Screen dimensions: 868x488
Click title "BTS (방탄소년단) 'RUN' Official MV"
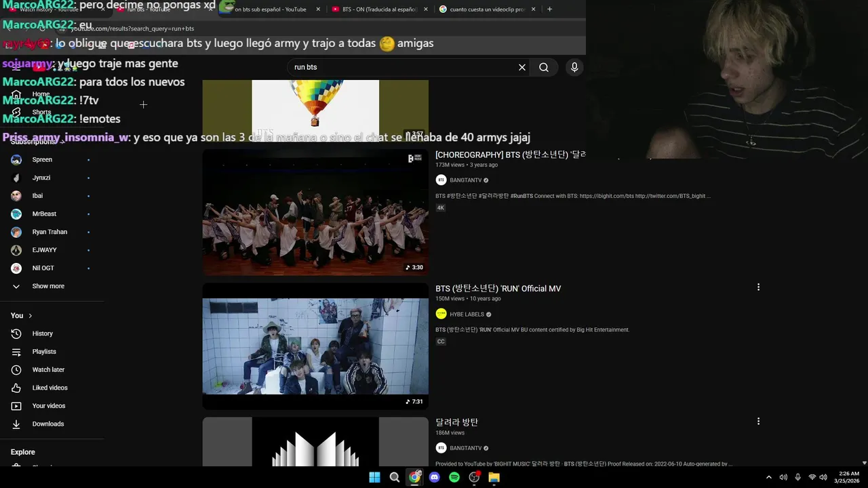498,289
